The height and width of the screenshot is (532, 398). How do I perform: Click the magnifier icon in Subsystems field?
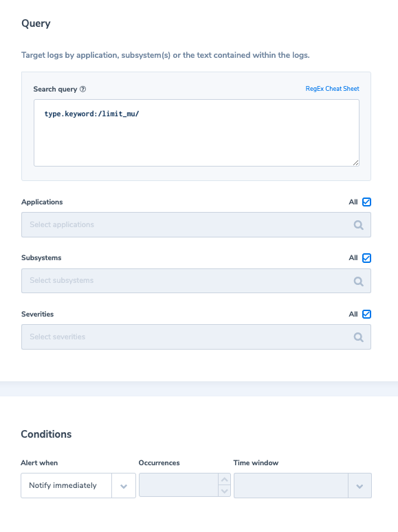pos(358,281)
